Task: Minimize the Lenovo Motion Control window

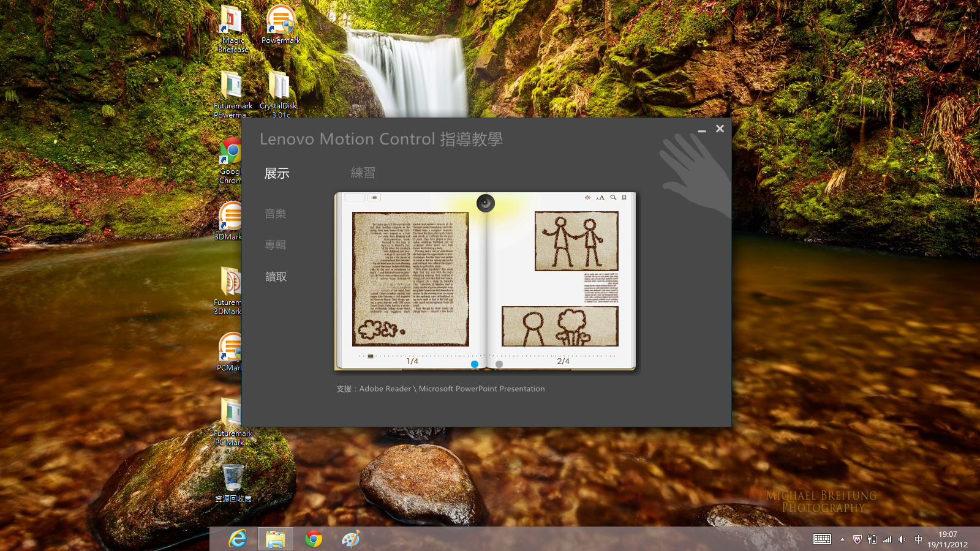Action: pos(702,130)
